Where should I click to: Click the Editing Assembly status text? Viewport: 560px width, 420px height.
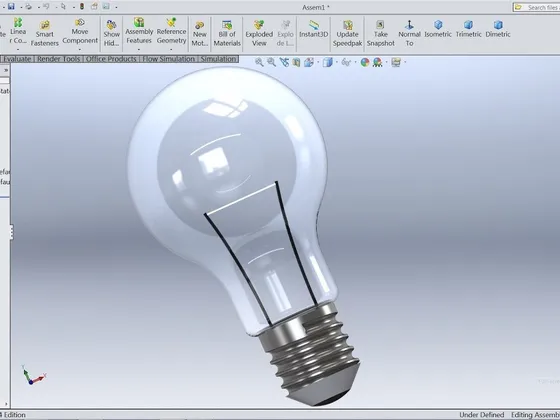535,415
